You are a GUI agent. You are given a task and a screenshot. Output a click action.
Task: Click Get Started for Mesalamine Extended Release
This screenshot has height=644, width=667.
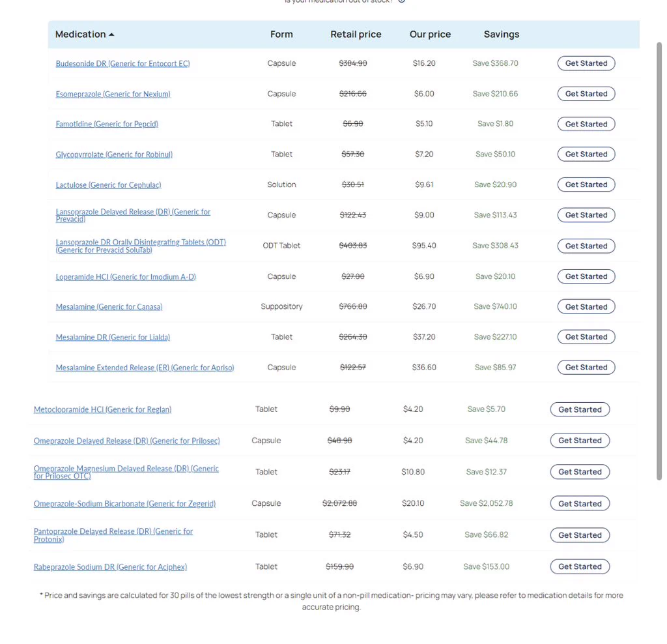[x=586, y=368]
